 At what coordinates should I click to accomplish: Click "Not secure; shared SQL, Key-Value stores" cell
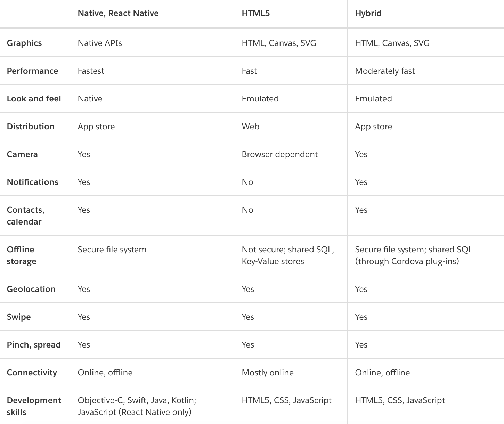pyautogui.click(x=288, y=255)
